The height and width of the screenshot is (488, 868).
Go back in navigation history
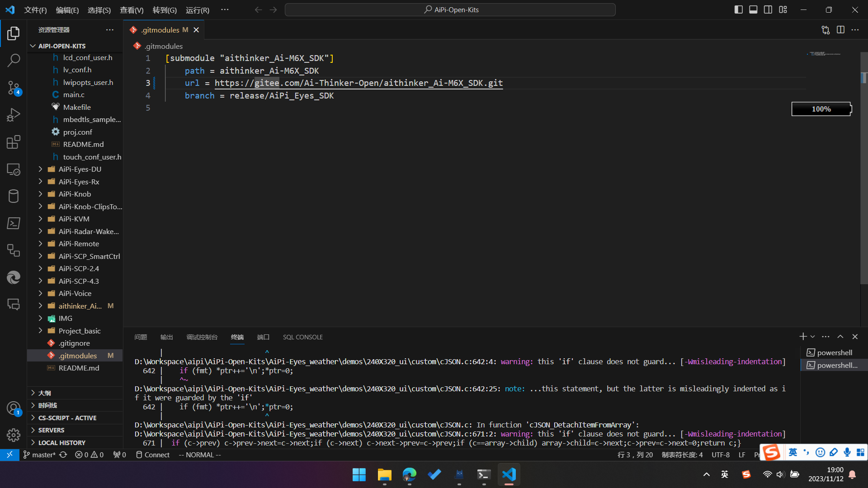click(258, 9)
